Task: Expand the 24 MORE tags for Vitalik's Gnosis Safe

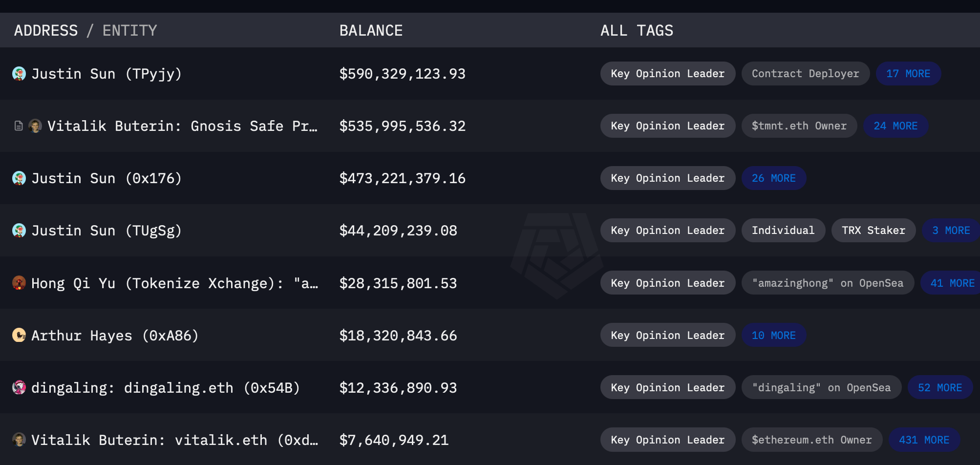Action: (895, 126)
